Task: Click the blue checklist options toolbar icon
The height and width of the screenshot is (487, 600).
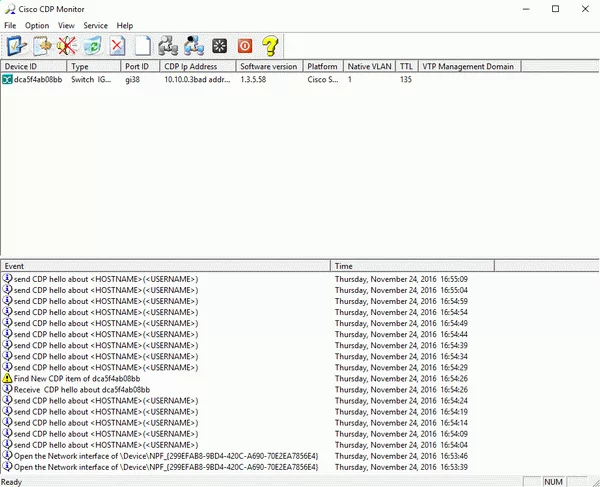Action: [x=16, y=46]
